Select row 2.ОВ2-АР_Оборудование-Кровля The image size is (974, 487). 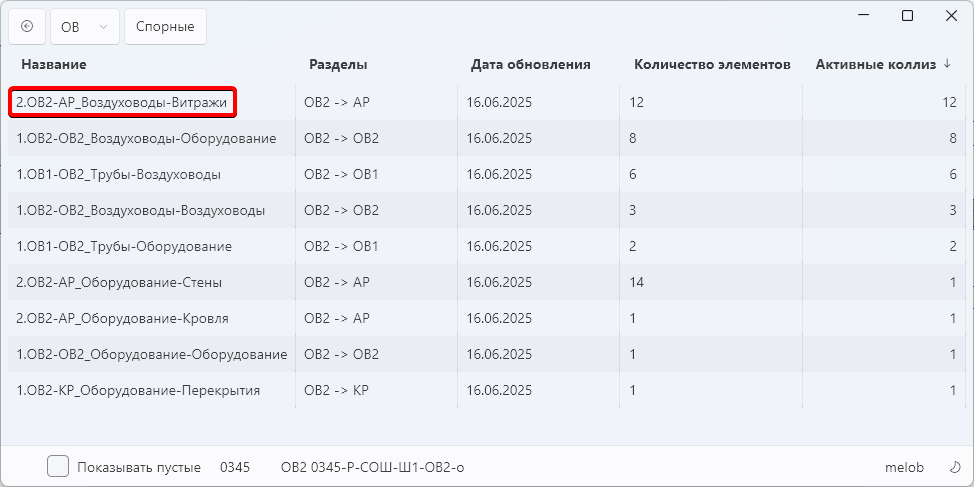tap(486, 318)
